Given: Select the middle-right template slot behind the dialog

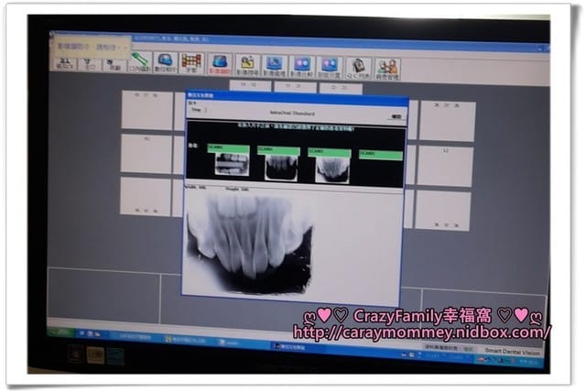Looking at the screenshot, I should pyautogui.click(x=445, y=166).
